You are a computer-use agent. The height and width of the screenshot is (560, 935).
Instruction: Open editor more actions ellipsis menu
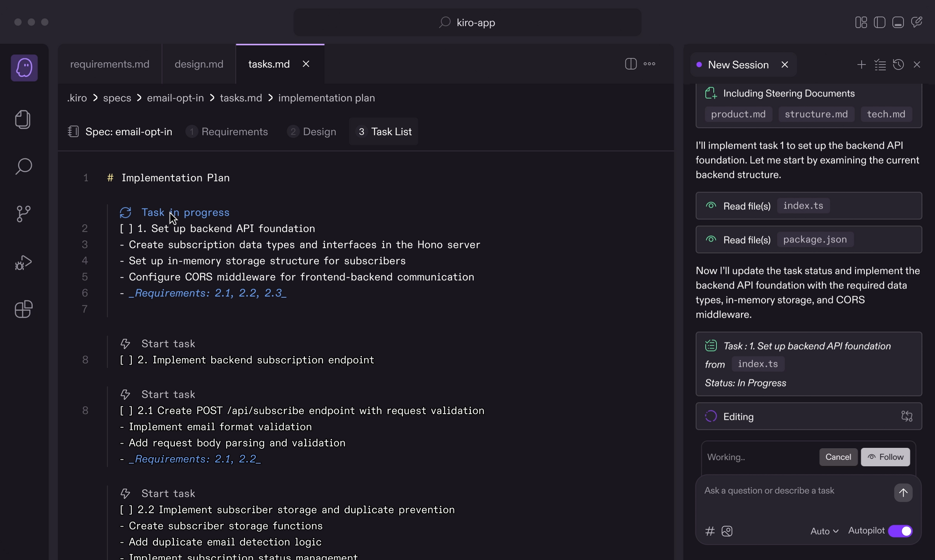click(649, 64)
